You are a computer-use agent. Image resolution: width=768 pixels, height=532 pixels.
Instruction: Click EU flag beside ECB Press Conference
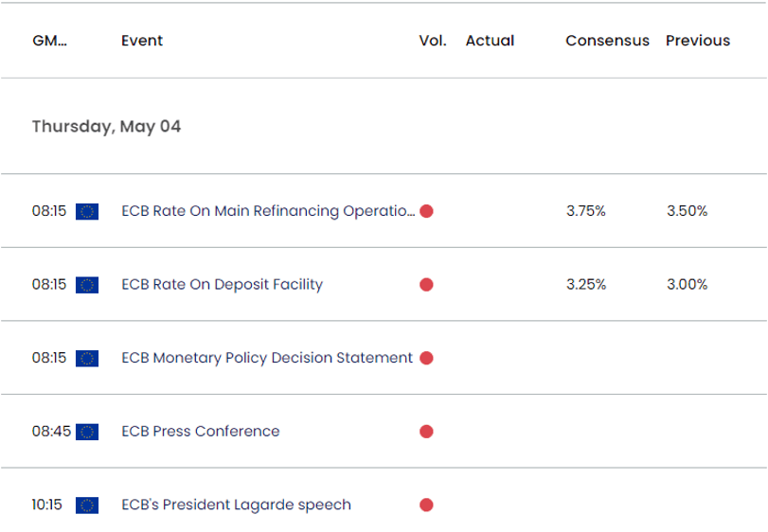coord(88,432)
